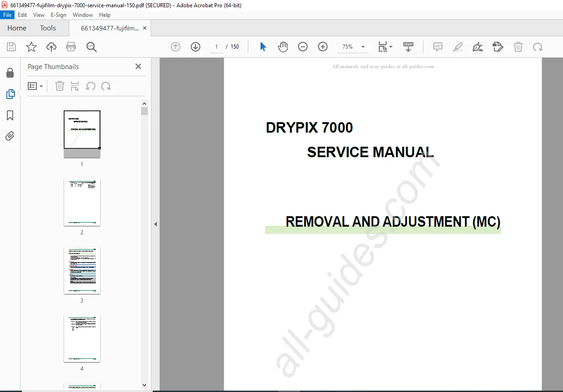Delete selected page in thumbnails panel

tap(60, 86)
